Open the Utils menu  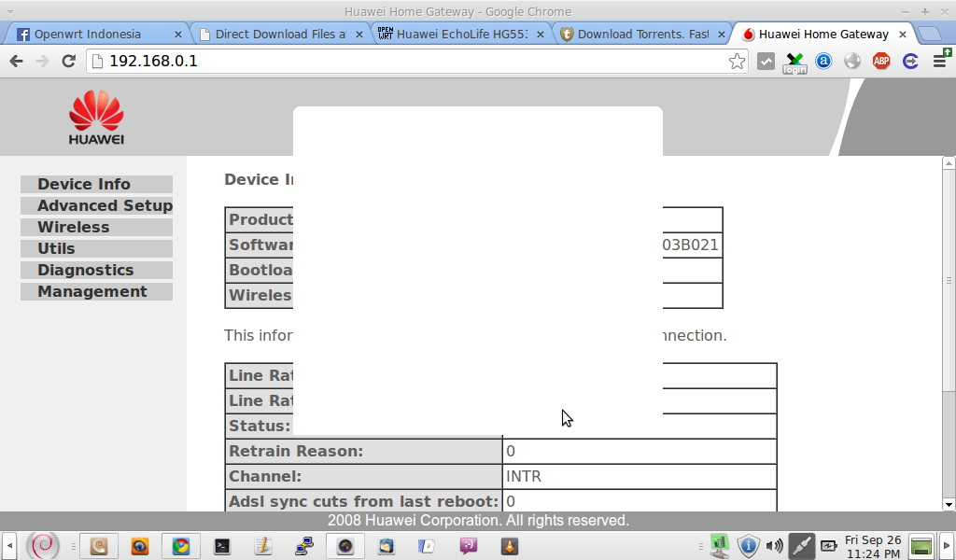click(x=96, y=248)
